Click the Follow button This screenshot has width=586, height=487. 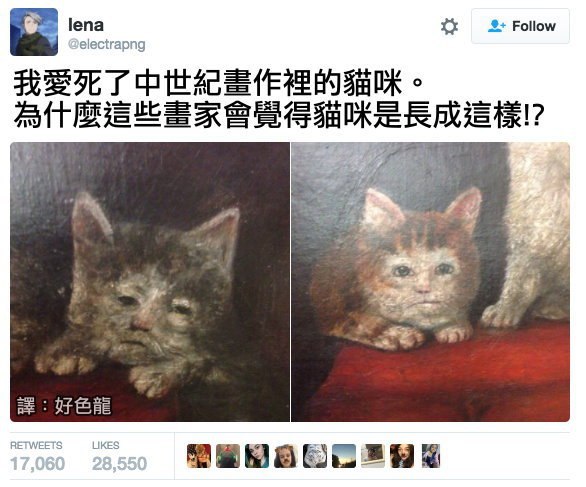(520, 27)
